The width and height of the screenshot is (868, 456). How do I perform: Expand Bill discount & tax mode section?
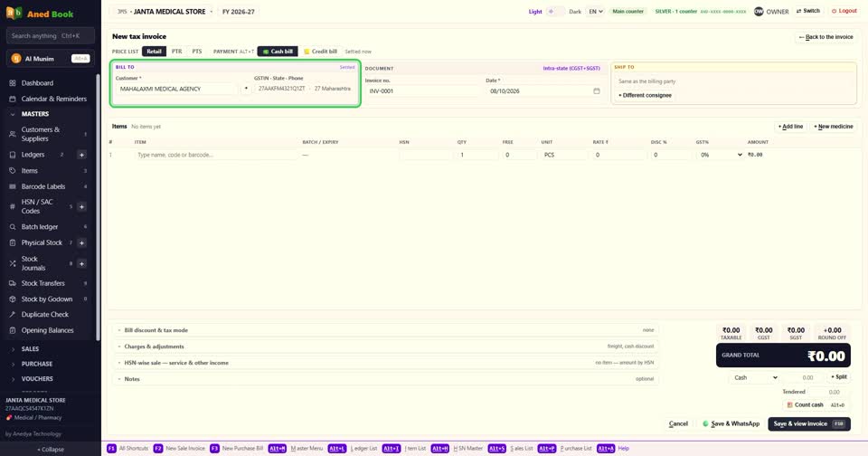[385, 330]
